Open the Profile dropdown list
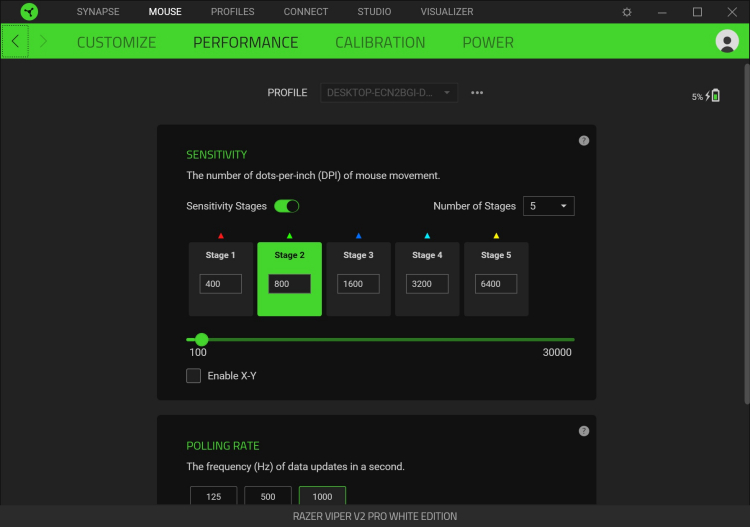Viewport: 750px width, 527px height. click(x=388, y=93)
